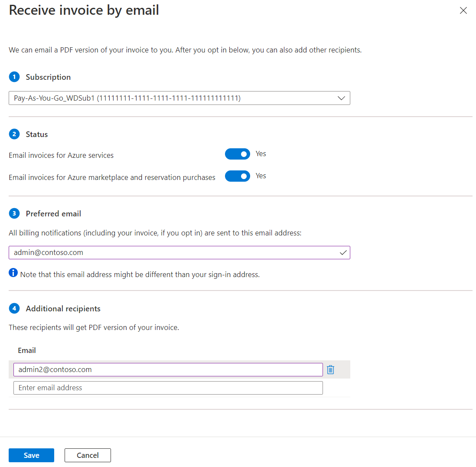Image resolution: width=476 pixels, height=467 pixels.
Task: Disable marketplace and reservation purchases invoice emails
Action: click(x=237, y=176)
